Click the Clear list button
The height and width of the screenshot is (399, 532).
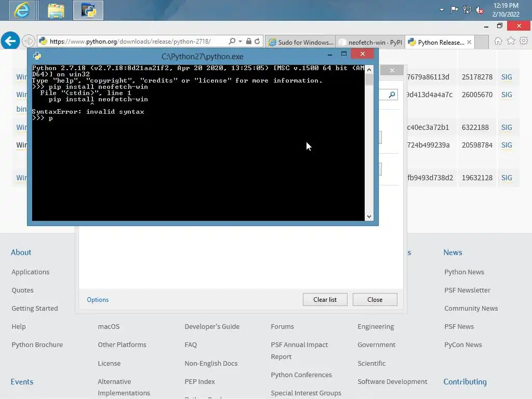(325, 300)
